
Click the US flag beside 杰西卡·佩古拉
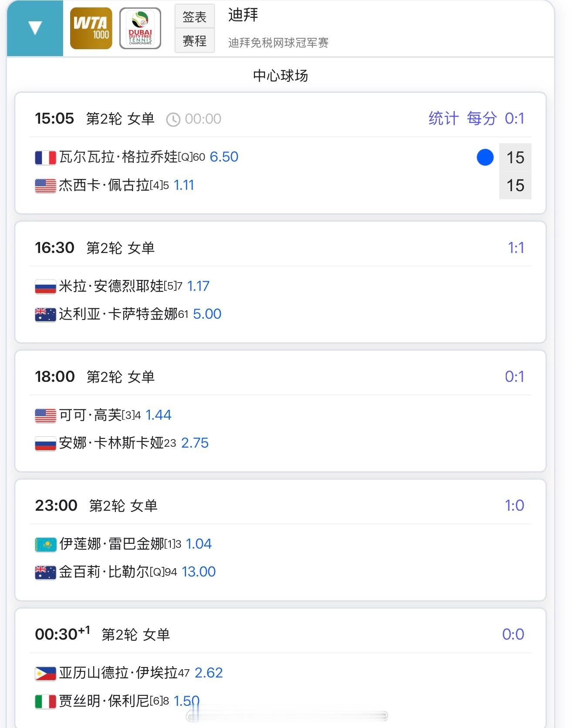(x=45, y=186)
